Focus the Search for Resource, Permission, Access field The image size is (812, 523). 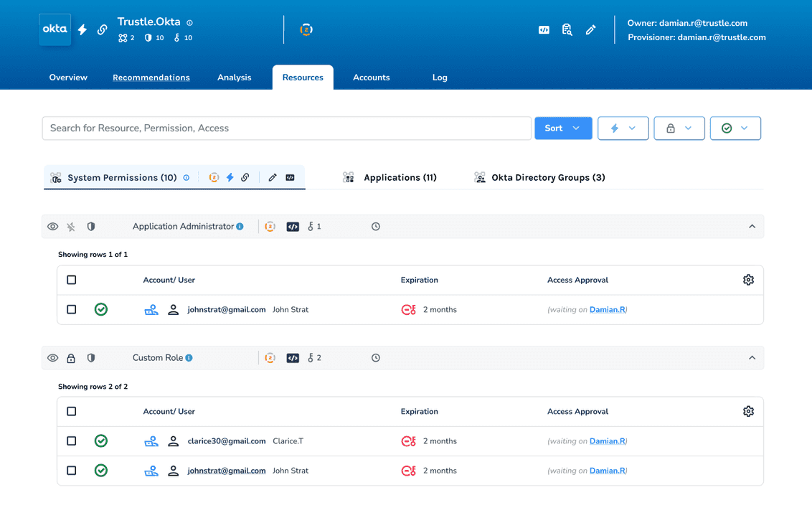click(x=287, y=128)
